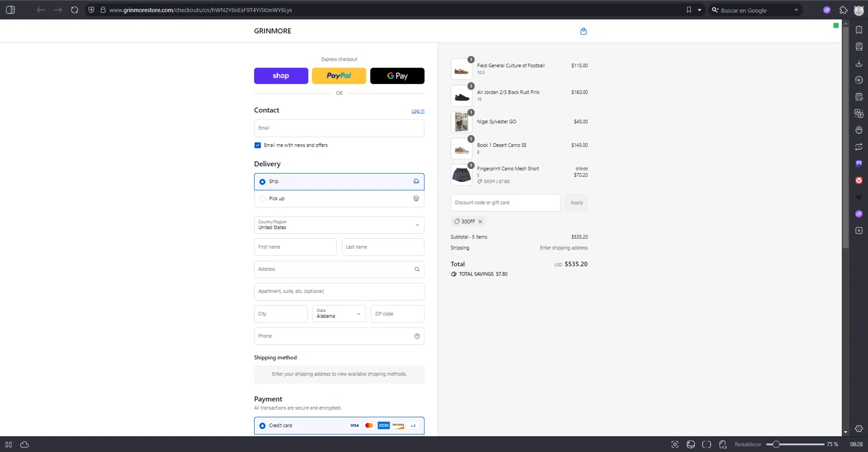Uncheck Email me with news and offers
Viewport: 868px width, 452px height.
coord(258,145)
